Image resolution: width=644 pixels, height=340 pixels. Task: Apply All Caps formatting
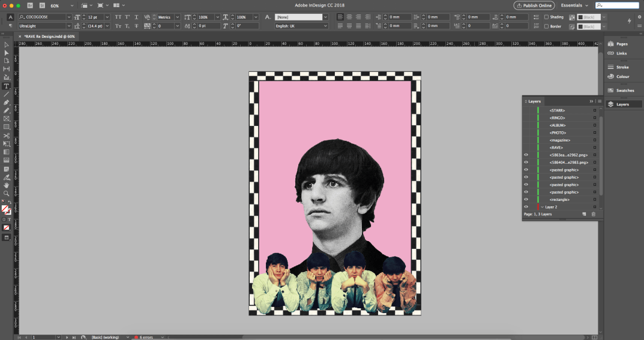pos(118,17)
